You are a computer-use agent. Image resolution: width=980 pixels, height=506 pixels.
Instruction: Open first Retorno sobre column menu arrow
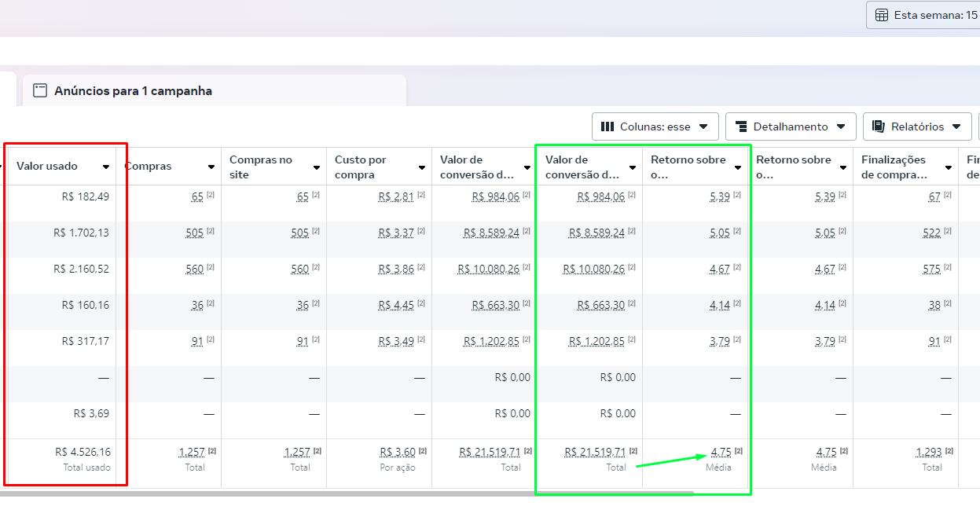coord(738,167)
